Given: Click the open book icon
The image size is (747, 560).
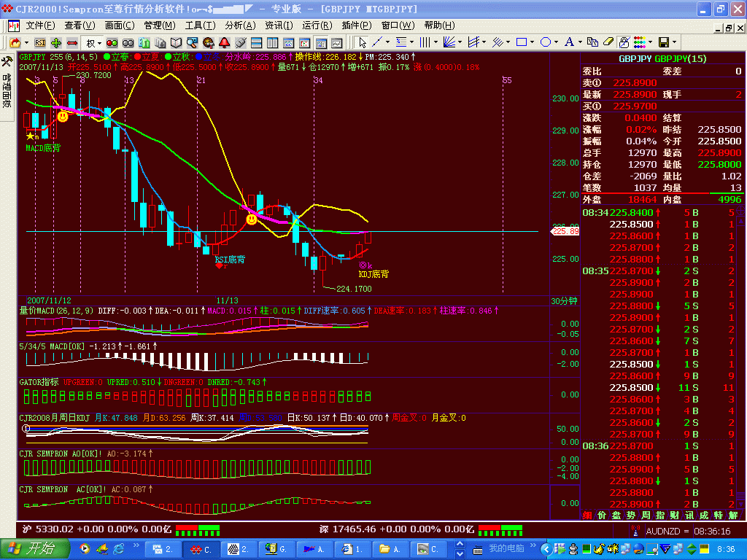Looking at the screenshot, I should point(177,43).
